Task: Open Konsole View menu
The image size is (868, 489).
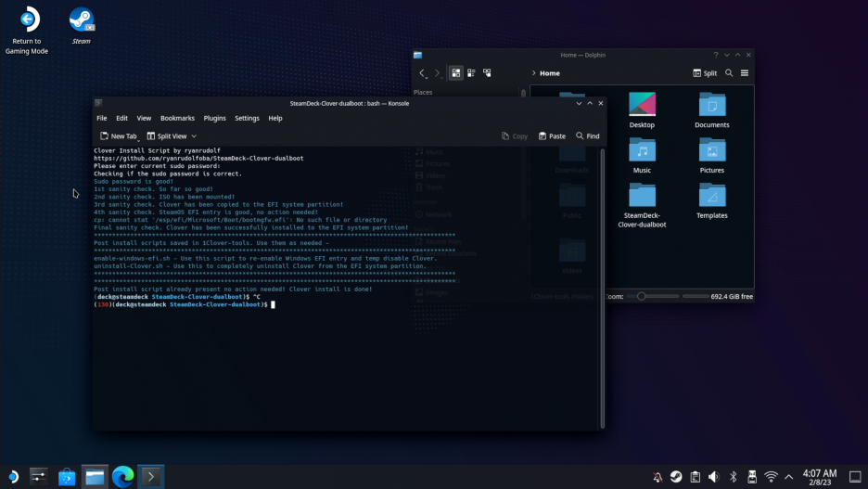Action: 144,118
